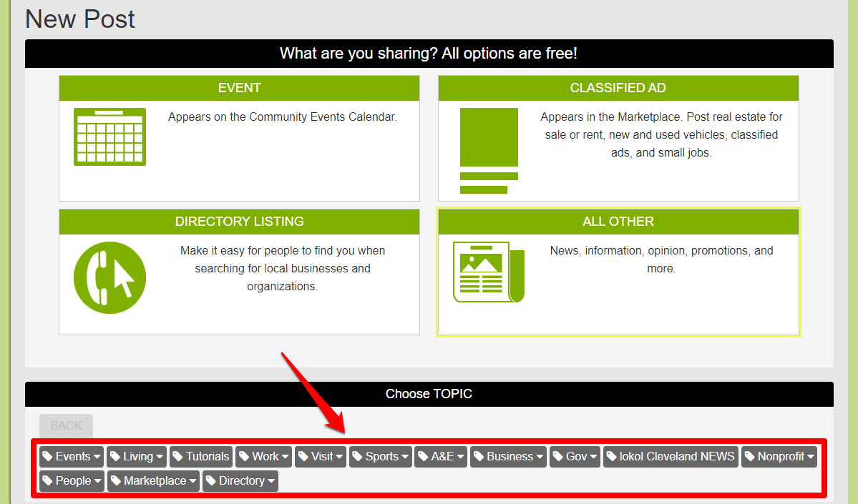Click the 'New Post' page heading
Screen dimensions: 858x504
[80, 19]
